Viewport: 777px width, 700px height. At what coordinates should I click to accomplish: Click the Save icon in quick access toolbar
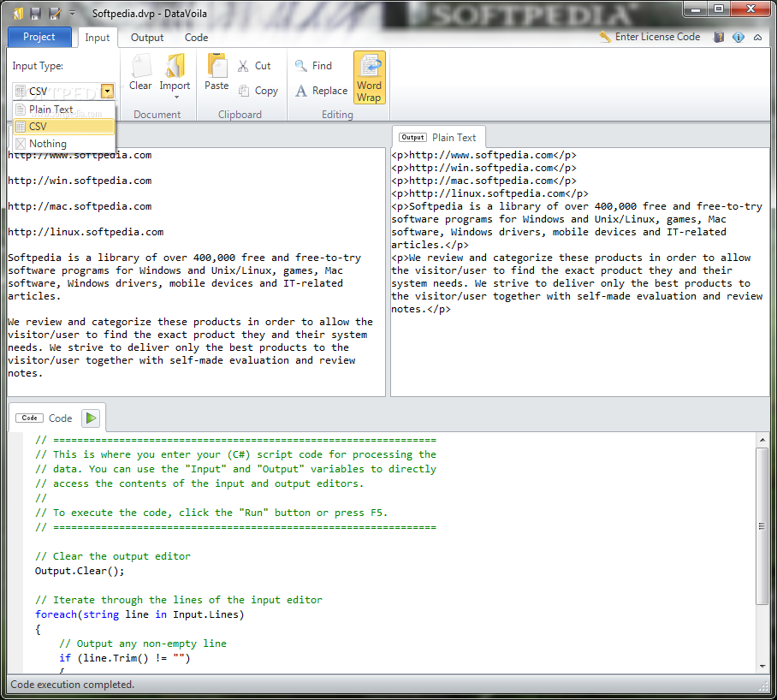pos(35,14)
